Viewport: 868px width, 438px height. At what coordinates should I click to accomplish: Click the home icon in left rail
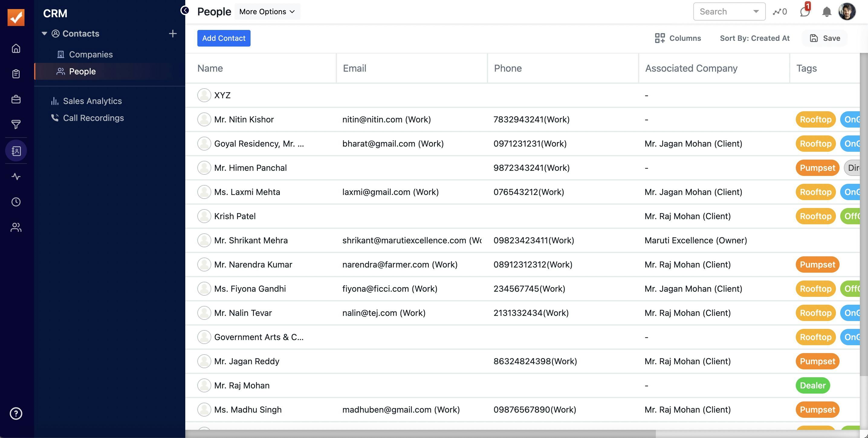click(x=16, y=49)
